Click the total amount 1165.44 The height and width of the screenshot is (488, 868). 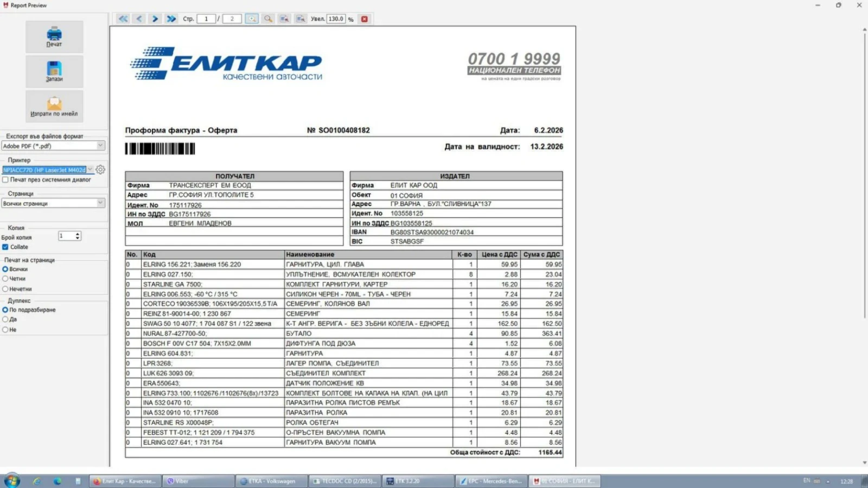[550, 453]
